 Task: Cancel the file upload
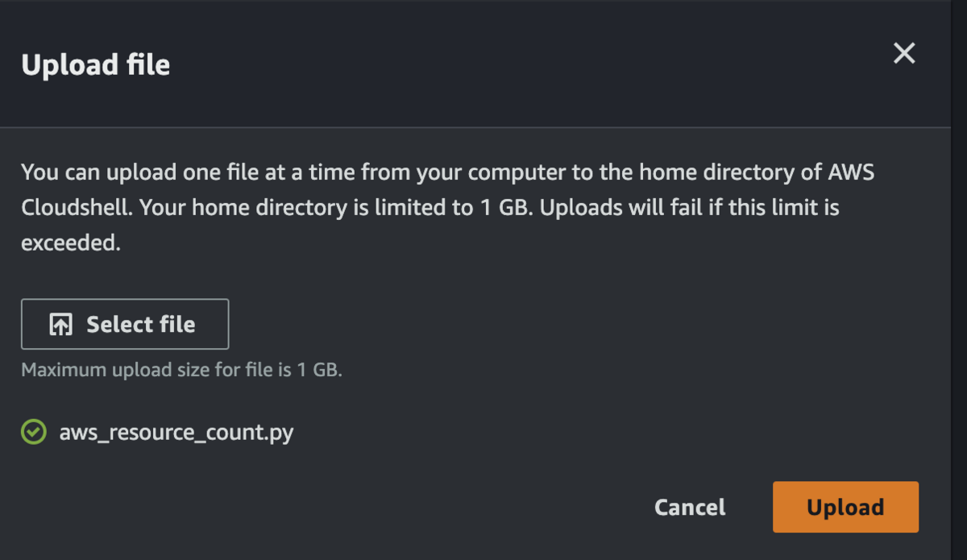pyautogui.click(x=690, y=508)
